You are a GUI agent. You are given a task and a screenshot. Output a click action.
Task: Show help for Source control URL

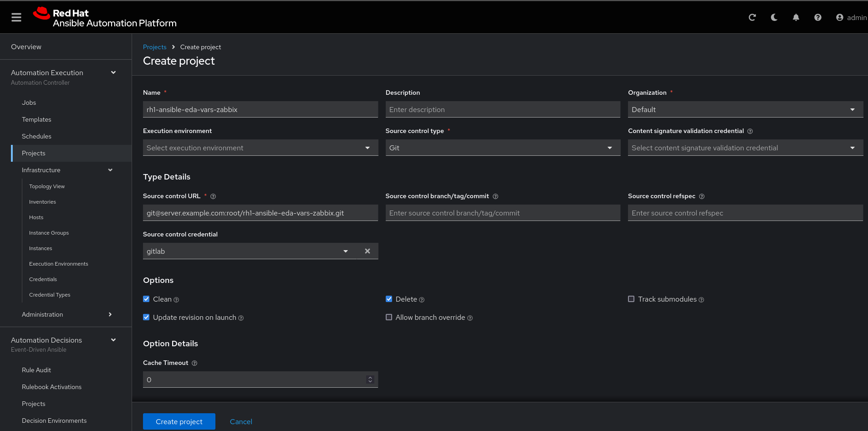pos(213,196)
